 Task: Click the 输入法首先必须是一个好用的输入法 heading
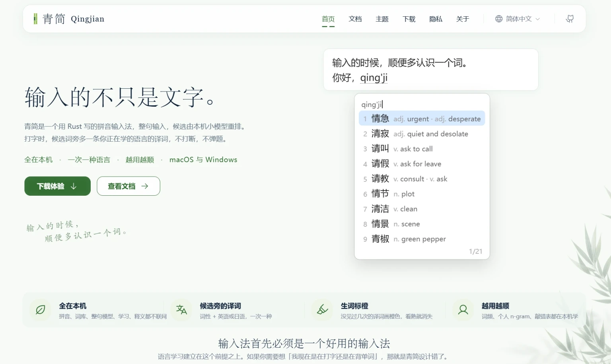pos(304,343)
